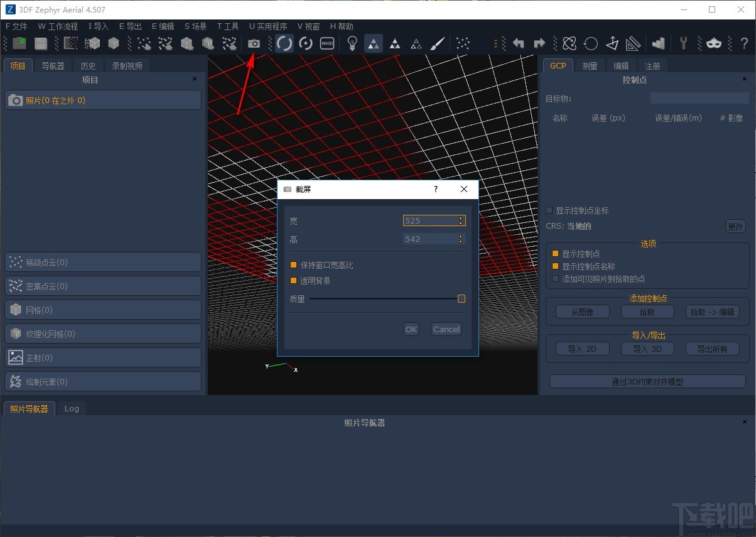Viewport: 756px width, 537px height.
Task: Click the 导出所有 button
Action: coord(712,348)
